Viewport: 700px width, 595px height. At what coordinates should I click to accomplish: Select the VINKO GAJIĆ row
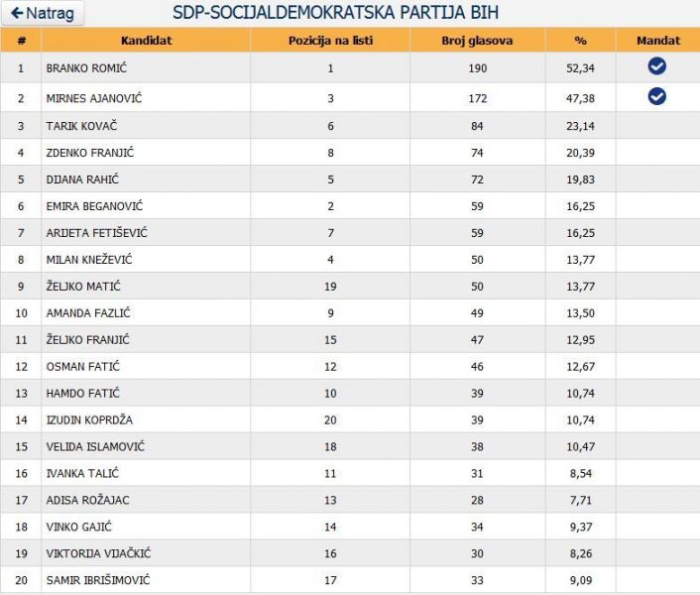tap(350, 527)
